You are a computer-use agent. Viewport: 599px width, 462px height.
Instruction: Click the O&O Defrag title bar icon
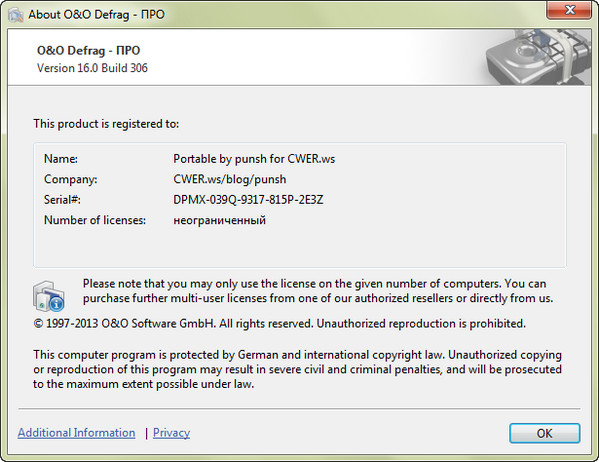point(16,15)
